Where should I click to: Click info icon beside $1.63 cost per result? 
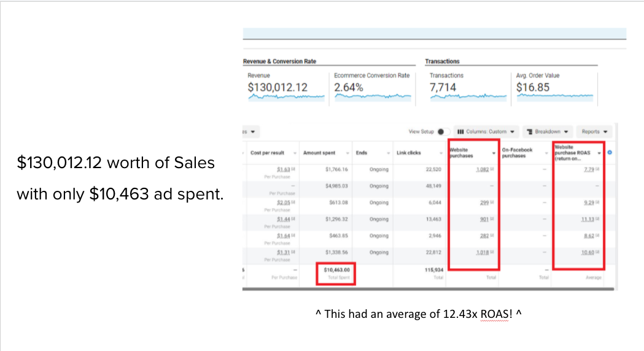click(292, 169)
